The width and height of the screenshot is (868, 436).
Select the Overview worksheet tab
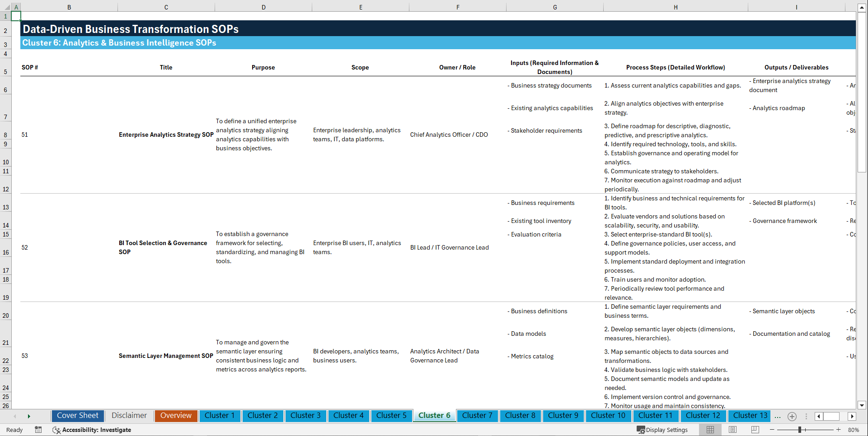click(176, 416)
